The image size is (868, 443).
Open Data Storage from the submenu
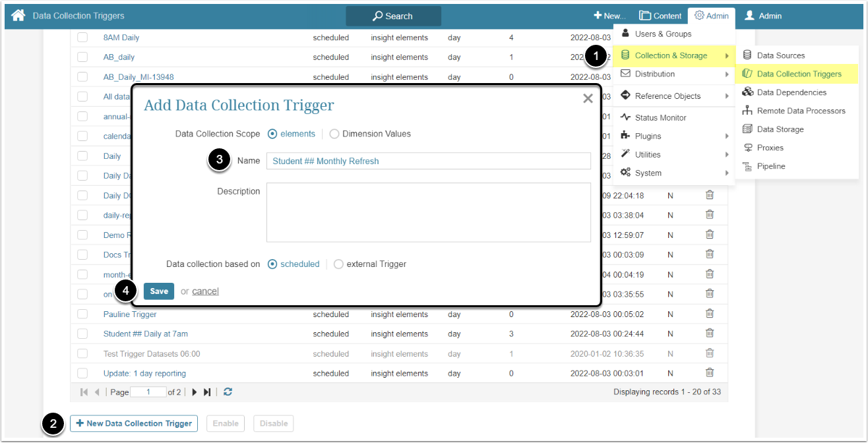[x=780, y=129]
